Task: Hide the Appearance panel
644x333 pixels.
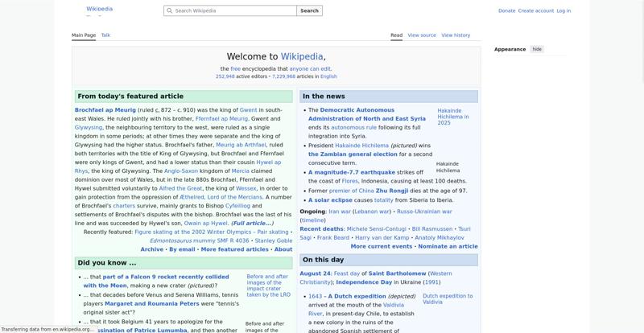Action: click(x=537, y=49)
